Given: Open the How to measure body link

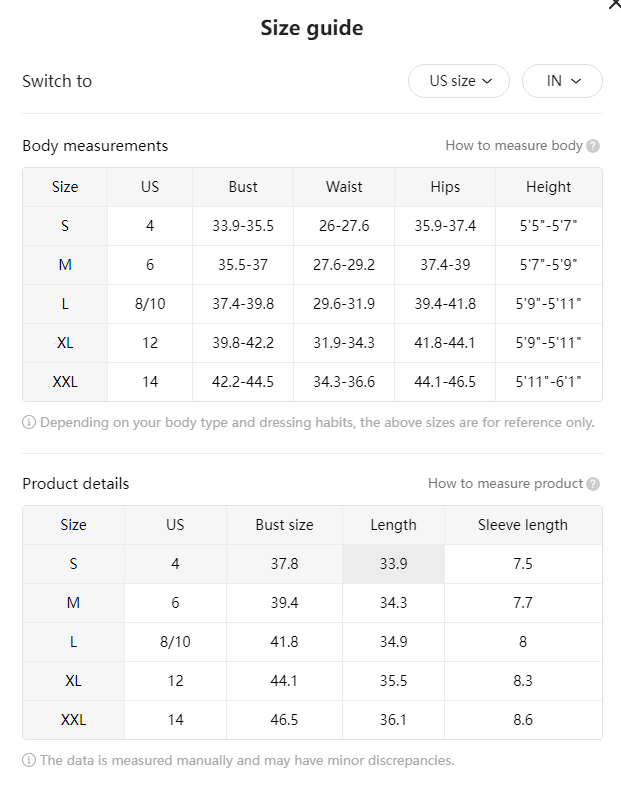Looking at the screenshot, I should pyautogui.click(x=514, y=146).
